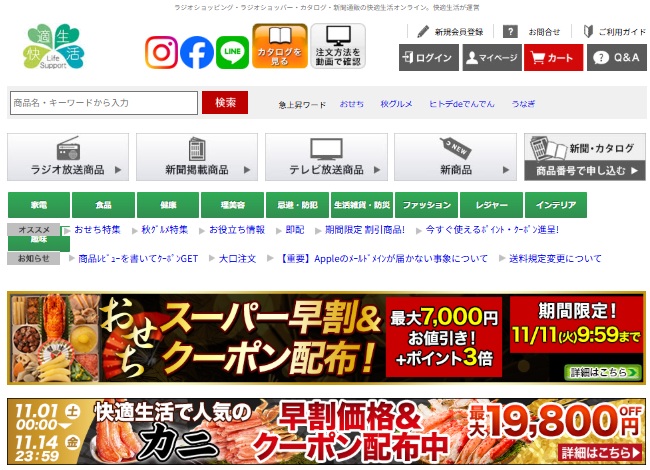Open the おせち スーパー早割 banner
Viewport: 650px width, 470px height.
tap(326, 338)
